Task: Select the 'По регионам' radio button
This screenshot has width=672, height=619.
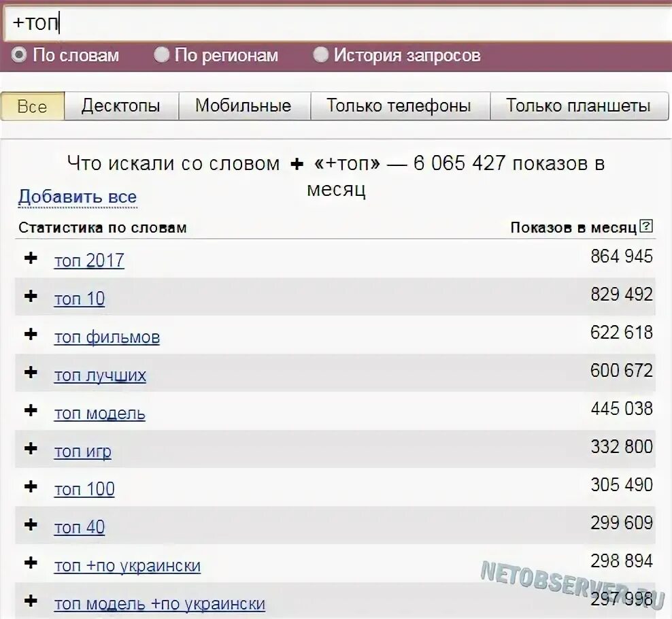Action: tap(161, 55)
